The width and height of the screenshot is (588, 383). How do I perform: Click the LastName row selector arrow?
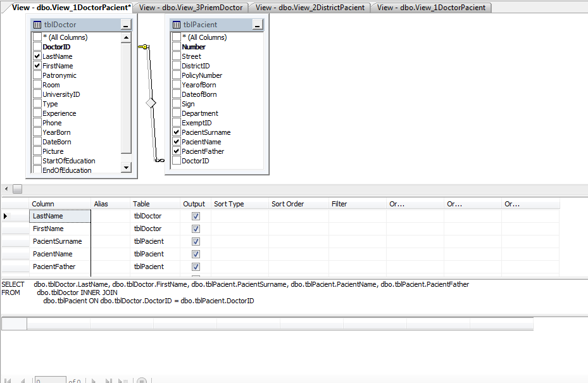(x=5, y=216)
